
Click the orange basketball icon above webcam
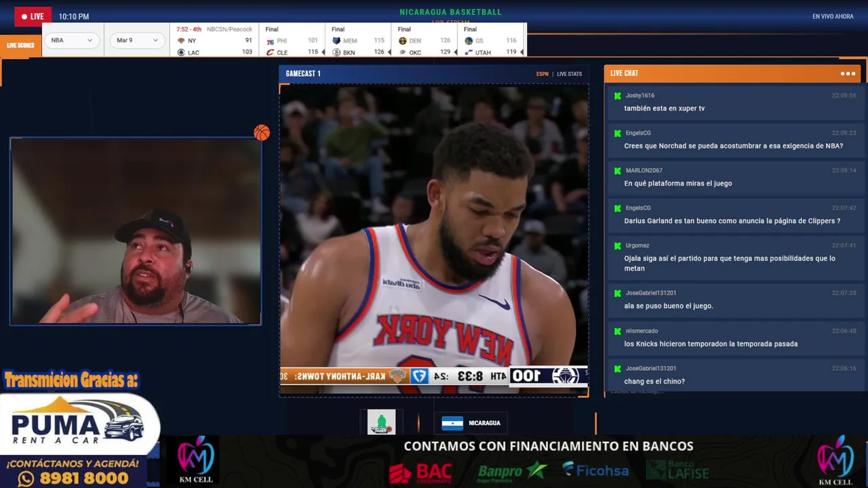click(x=262, y=133)
